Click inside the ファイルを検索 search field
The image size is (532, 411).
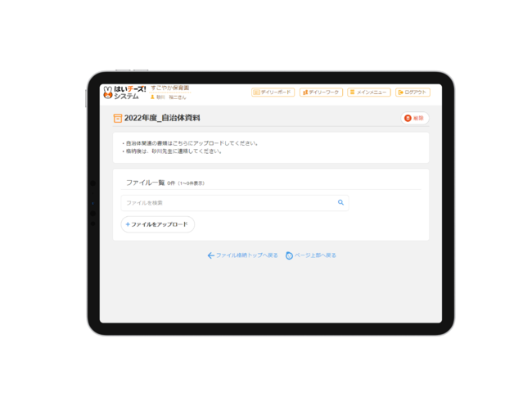[235, 202]
